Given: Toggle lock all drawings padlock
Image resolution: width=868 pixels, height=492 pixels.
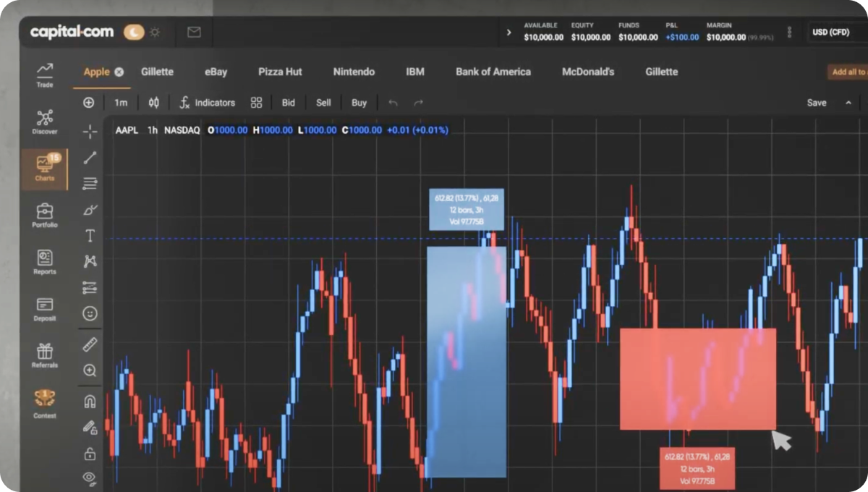Looking at the screenshot, I should pyautogui.click(x=90, y=454).
